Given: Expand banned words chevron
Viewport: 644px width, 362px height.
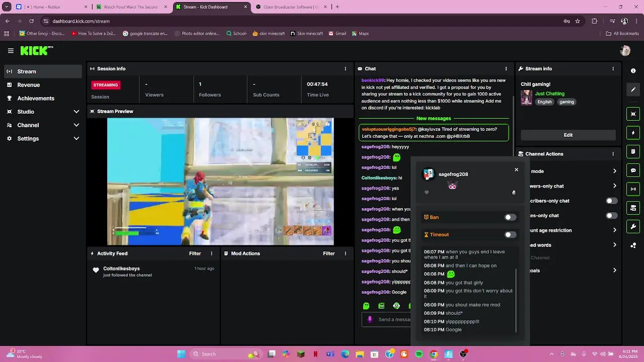Looking at the screenshot, I should (614, 245).
